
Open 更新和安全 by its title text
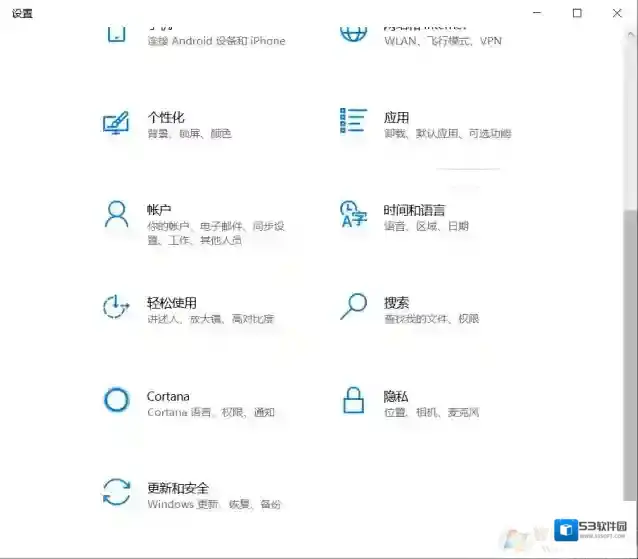click(178, 488)
